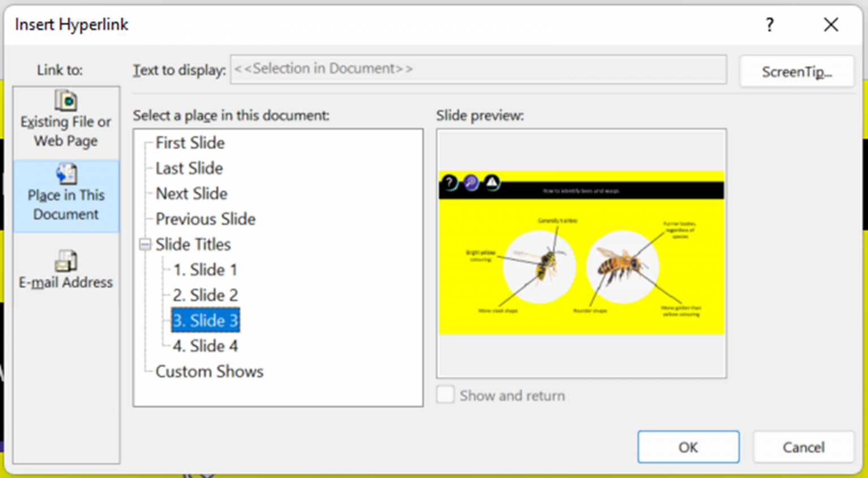This screenshot has width=868, height=478.
Task: Collapse the Slide Titles node
Action: 145,244
